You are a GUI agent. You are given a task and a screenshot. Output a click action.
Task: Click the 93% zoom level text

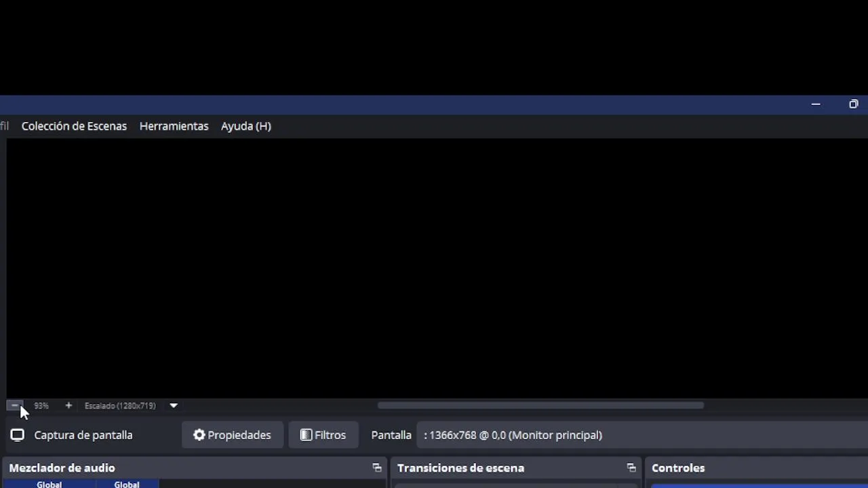(x=41, y=405)
